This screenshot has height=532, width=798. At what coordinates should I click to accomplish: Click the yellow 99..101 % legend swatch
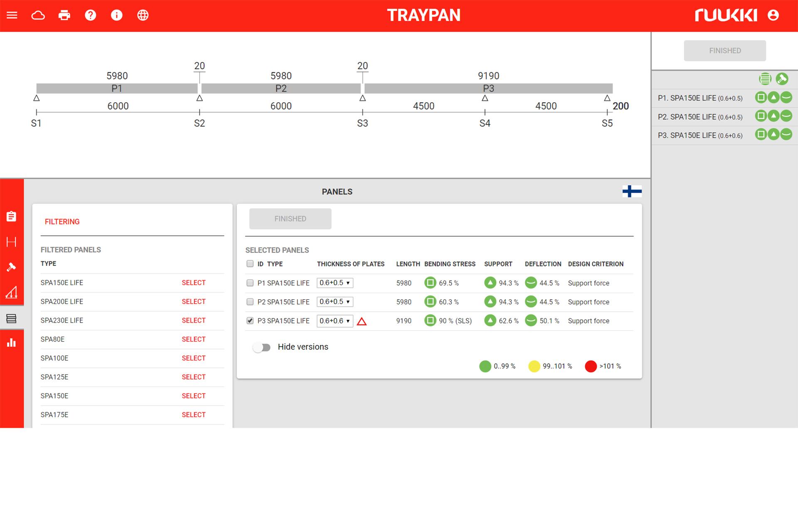[534, 366]
